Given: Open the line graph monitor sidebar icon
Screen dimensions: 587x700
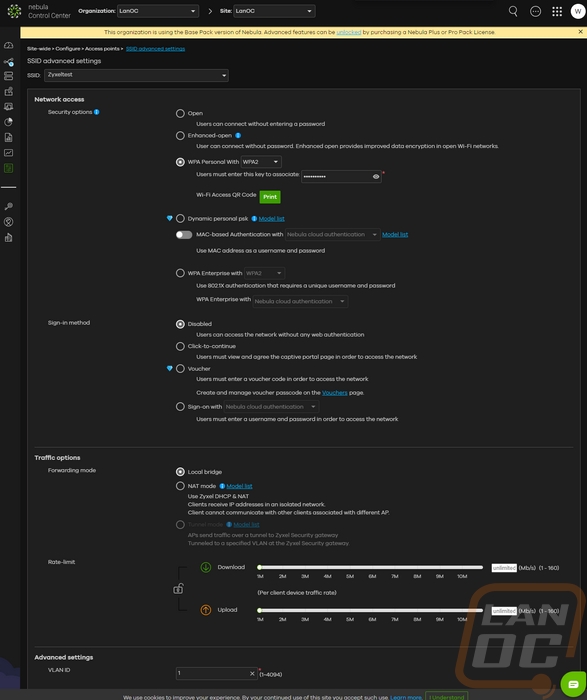Looking at the screenshot, I should (8, 153).
